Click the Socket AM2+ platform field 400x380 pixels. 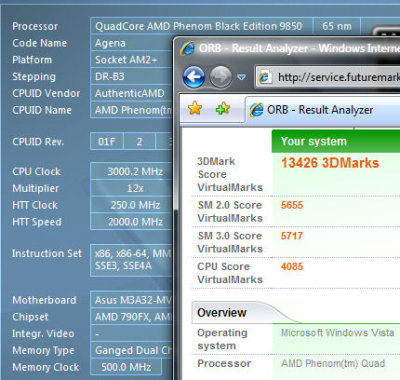click(132, 60)
